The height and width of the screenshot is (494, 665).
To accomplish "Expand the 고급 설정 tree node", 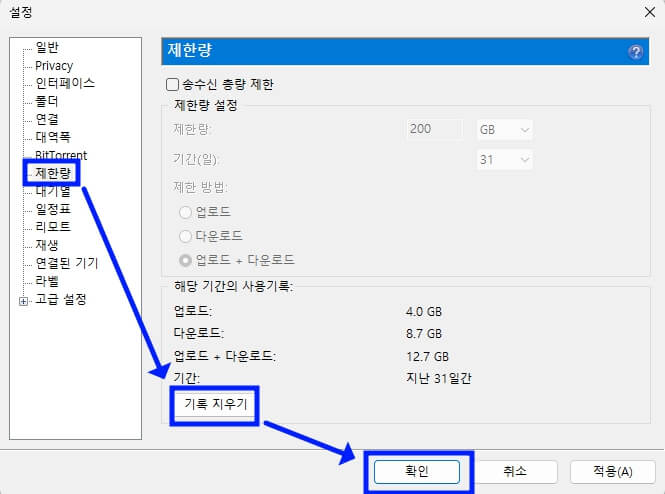I will [24, 301].
